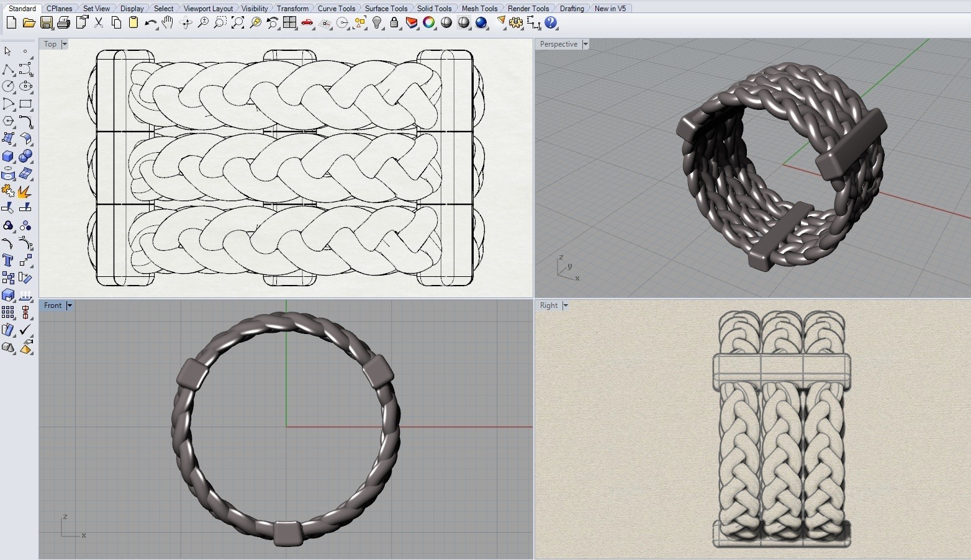Choose the Box solid tool in sidebar
This screenshot has width=971, height=560.
click(8, 156)
